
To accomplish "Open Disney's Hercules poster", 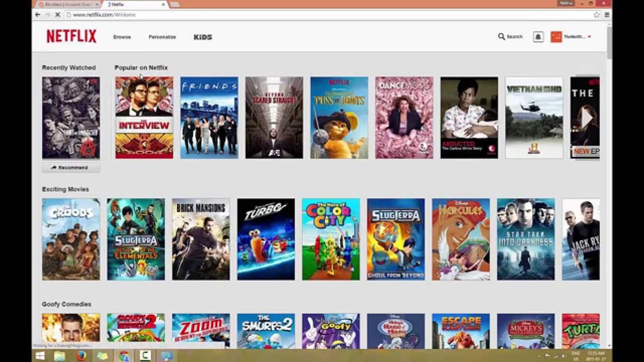I will point(461,239).
